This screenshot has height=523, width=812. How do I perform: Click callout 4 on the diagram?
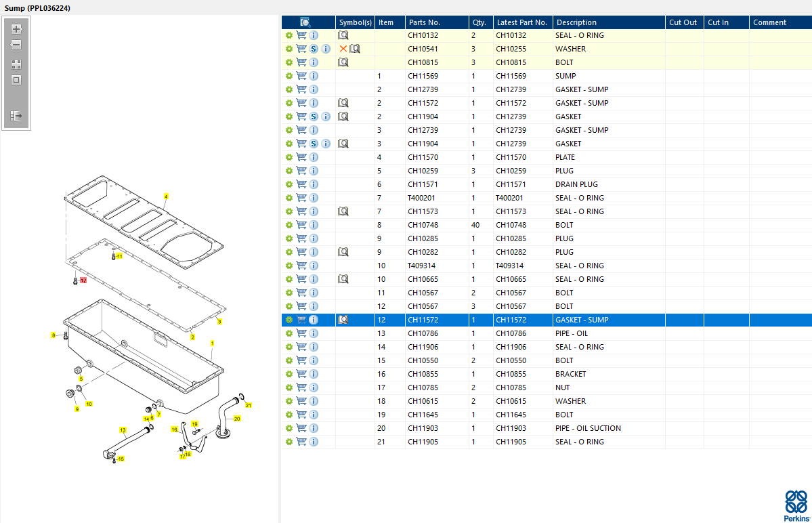[x=166, y=196]
